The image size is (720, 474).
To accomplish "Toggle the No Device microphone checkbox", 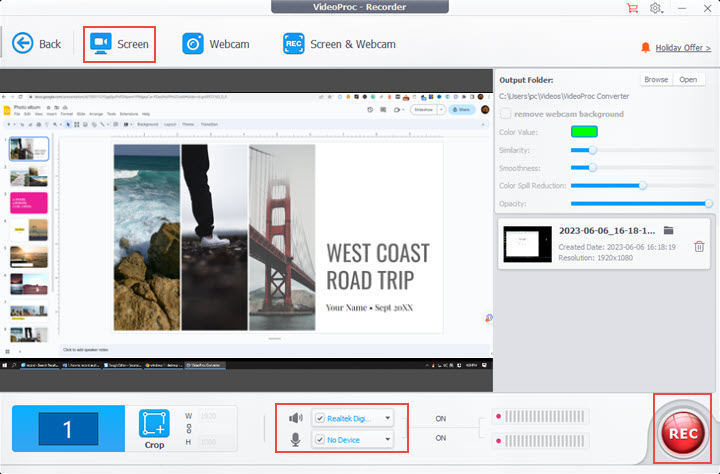I will (x=319, y=439).
